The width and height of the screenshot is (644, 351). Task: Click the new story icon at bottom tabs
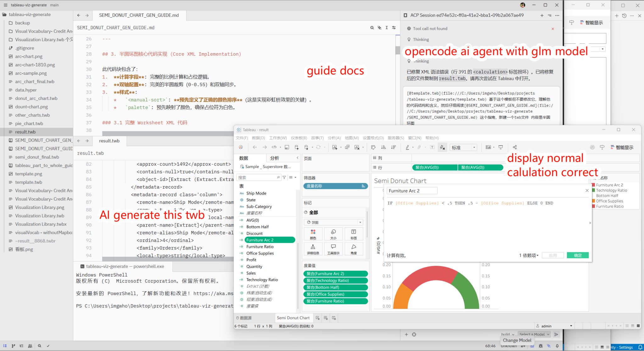(334, 318)
